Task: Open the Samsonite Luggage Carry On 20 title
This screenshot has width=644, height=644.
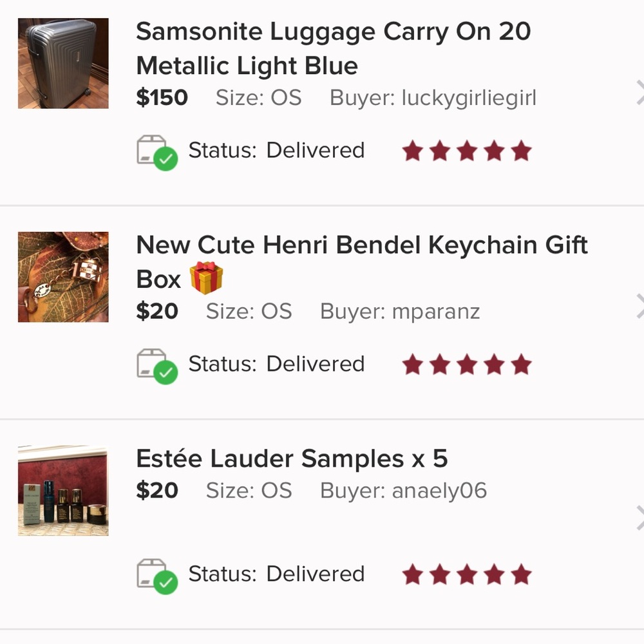Action: pos(334,48)
